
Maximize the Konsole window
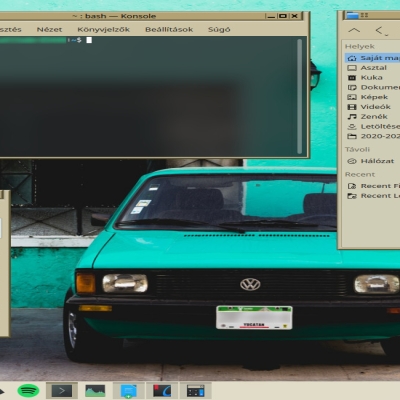pyautogui.click(x=283, y=16)
